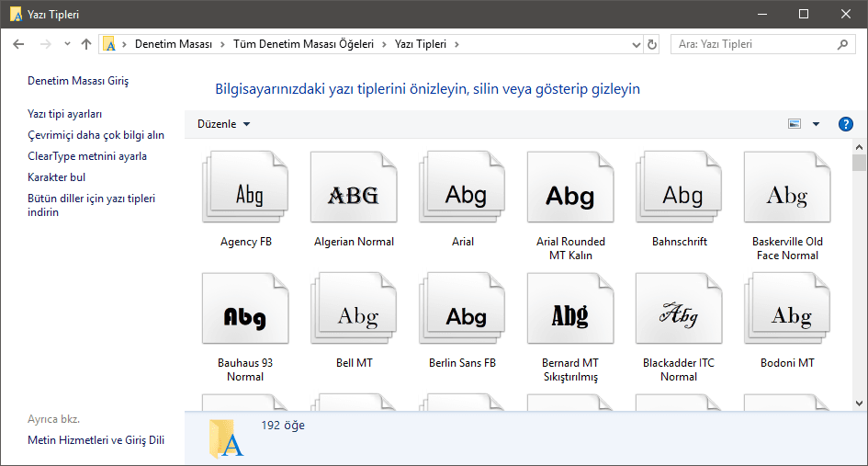Open ClearType metnini ayarla link

pos(87,156)
